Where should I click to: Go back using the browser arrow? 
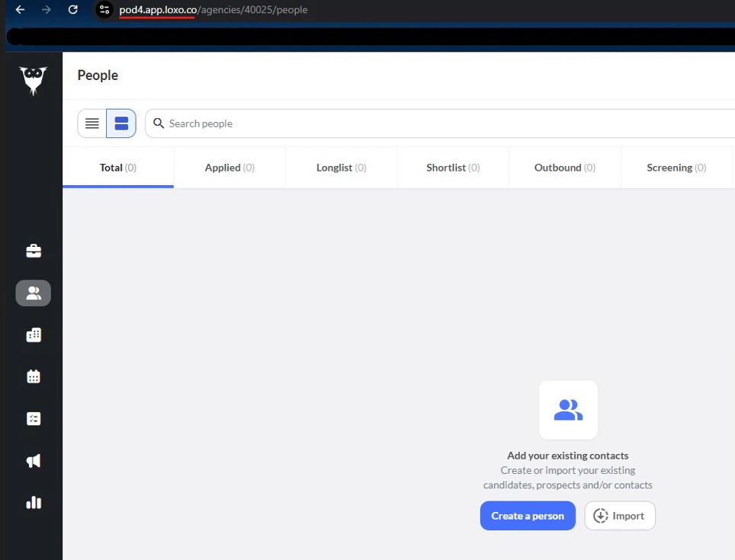click(x=19, y=10)
